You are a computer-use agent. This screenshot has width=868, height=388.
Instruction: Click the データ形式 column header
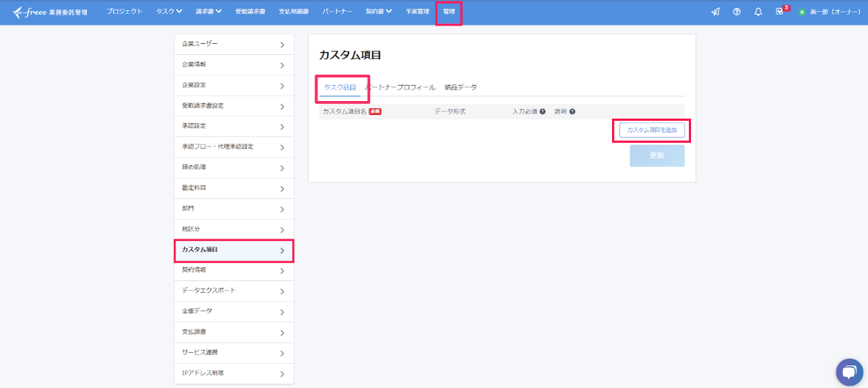450,111
